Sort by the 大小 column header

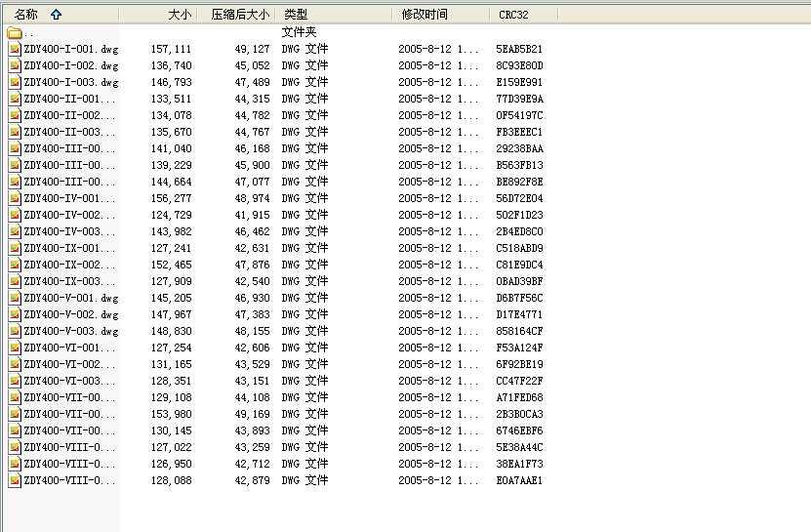tap(158, 15)
